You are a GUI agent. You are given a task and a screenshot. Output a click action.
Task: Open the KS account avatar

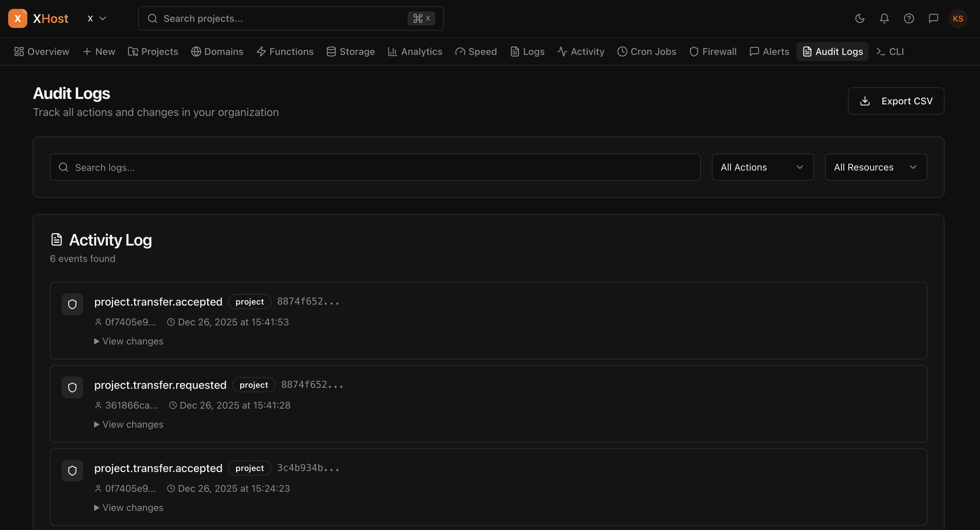coord(958,18)
